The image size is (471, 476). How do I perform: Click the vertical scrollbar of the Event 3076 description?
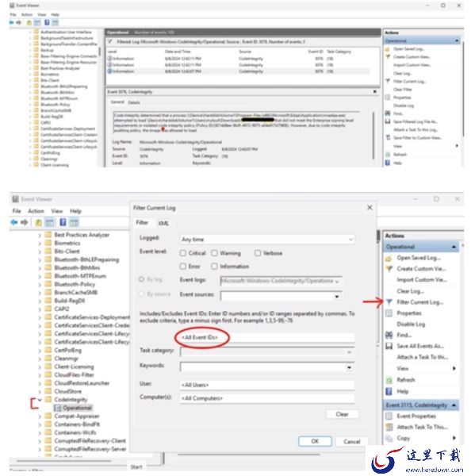click(x=373, y=135)
